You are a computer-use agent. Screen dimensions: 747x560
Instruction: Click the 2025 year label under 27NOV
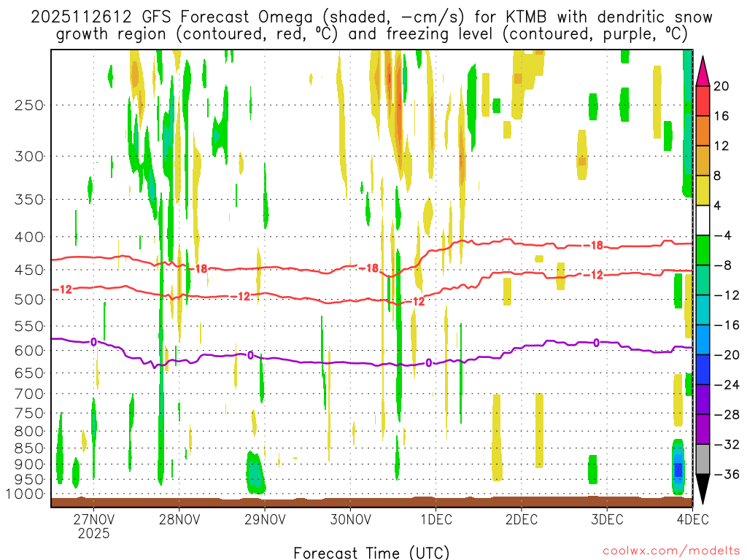[x=94, y=533]
